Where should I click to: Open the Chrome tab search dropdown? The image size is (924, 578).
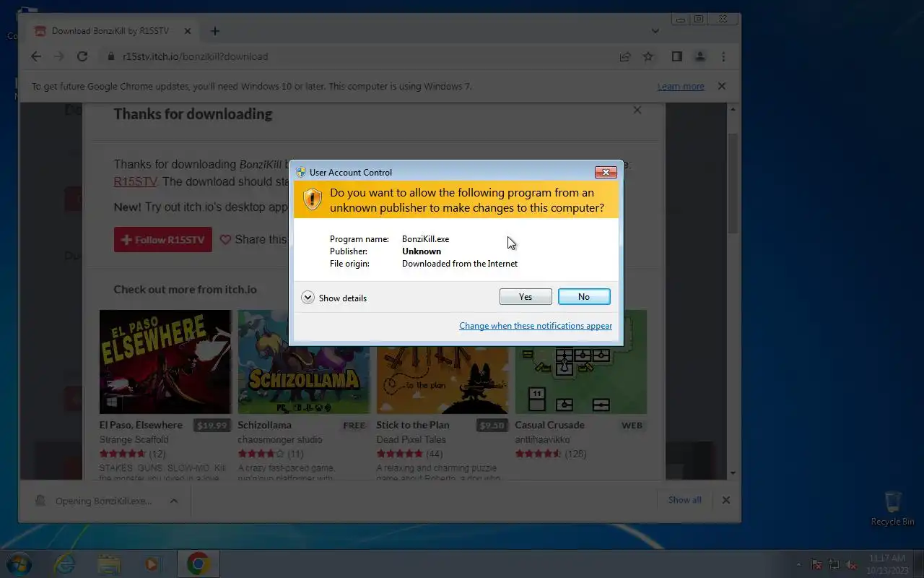655,31
